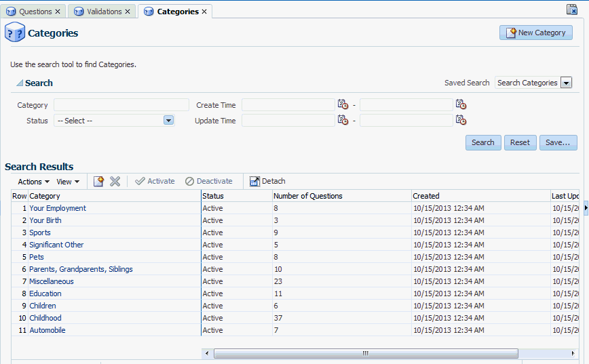Viewport: 589px width, 364px height.
Task: Open the Sports category link
Action: click(40, 232)
